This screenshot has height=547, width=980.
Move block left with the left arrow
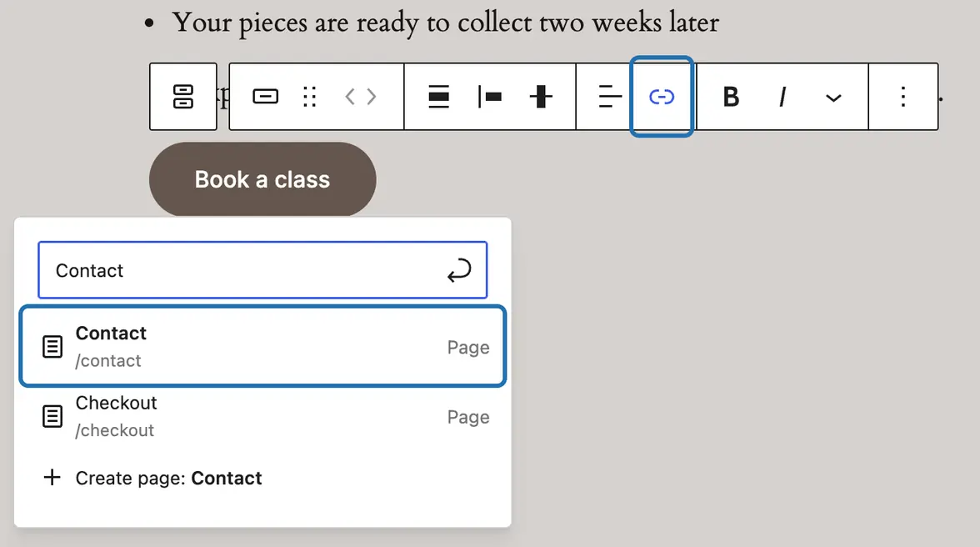click(350, 96)
